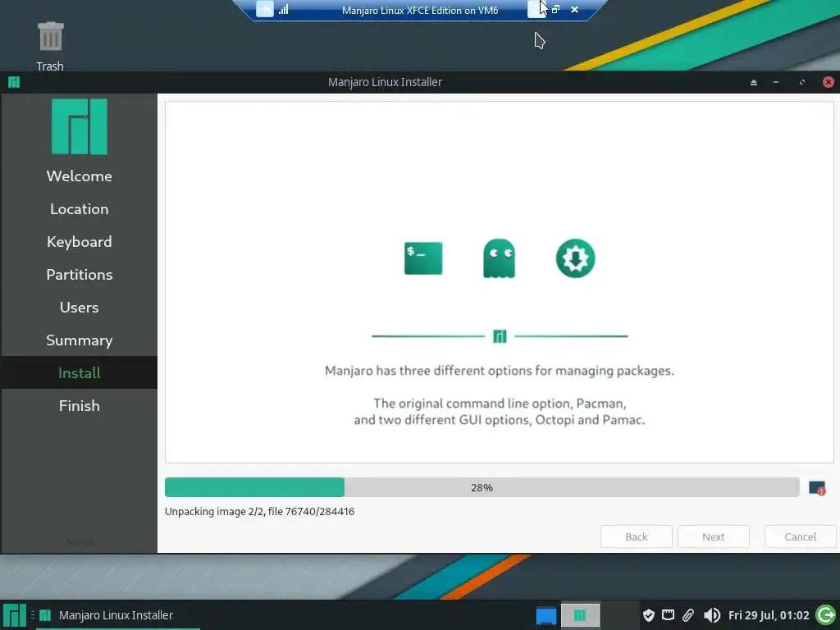The height and width of the screenshot is (630, 840).
Task: Open the Manjaro application menu in the taskbar
Action: (x=15, y=615)
